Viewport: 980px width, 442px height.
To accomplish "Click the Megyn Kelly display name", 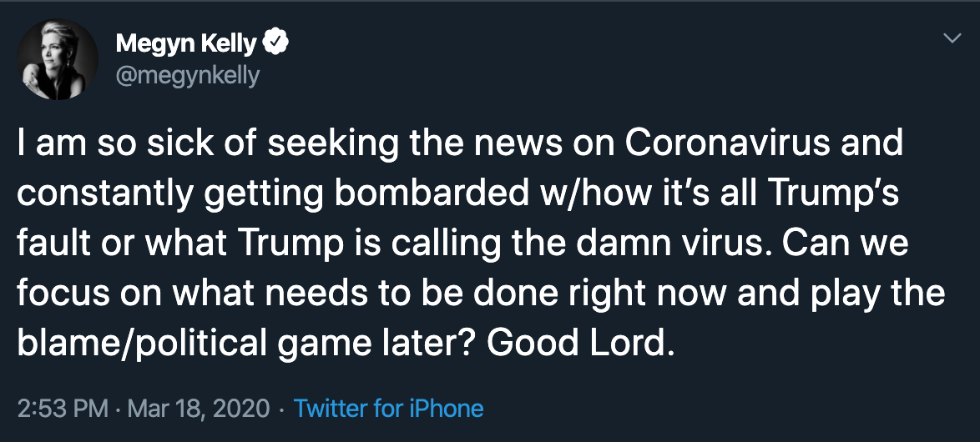I will tap(185, 43).
